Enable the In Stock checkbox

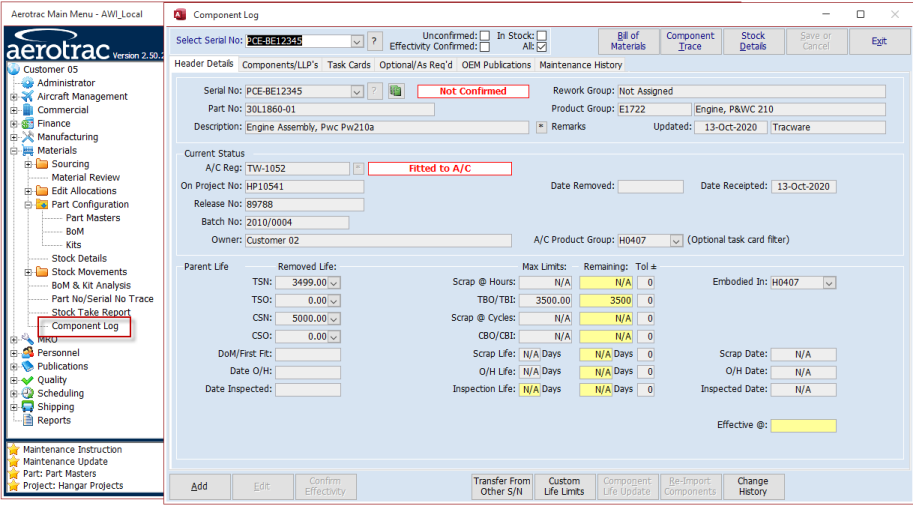(x=542, y=35)
